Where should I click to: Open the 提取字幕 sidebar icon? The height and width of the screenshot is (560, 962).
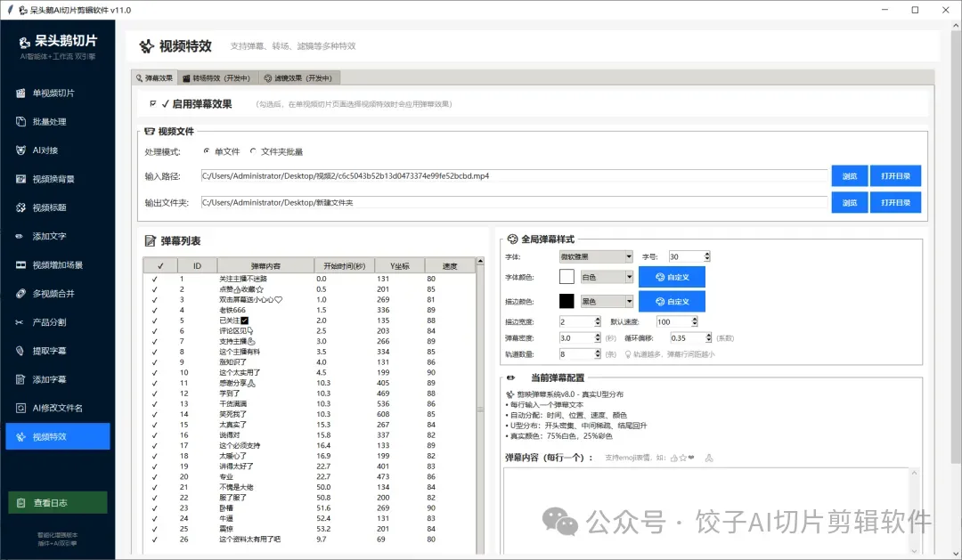tap(20, 351)
